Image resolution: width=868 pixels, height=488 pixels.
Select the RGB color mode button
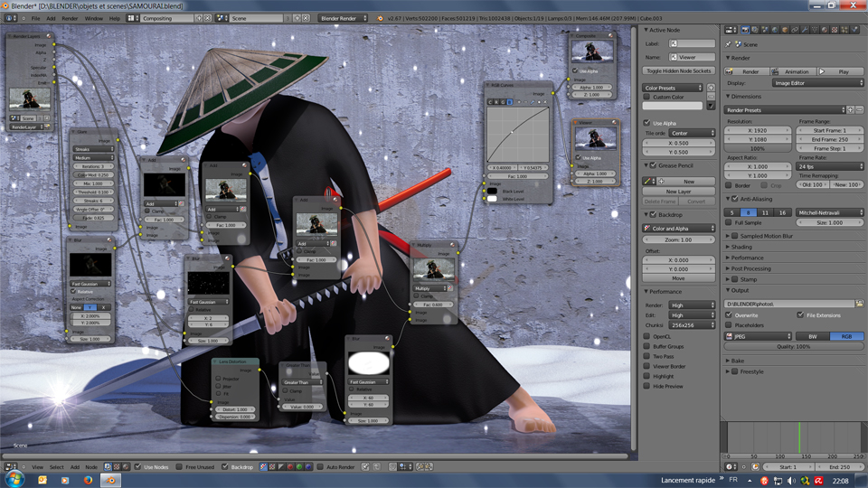click(x=846, y=336)
